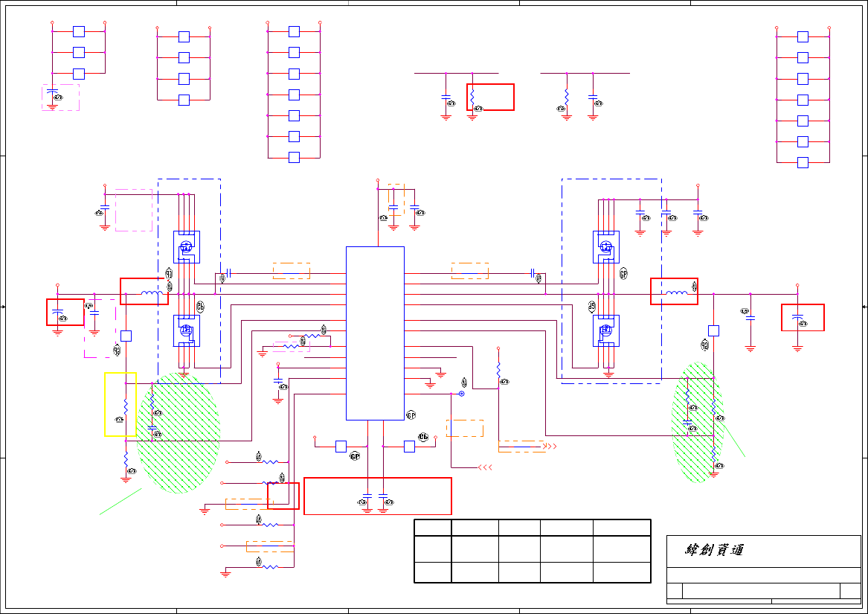
Task: Click the empty pink dashed rectangle near the left MOSFETs
Action: pyautogui.click(x=134, y=210)
